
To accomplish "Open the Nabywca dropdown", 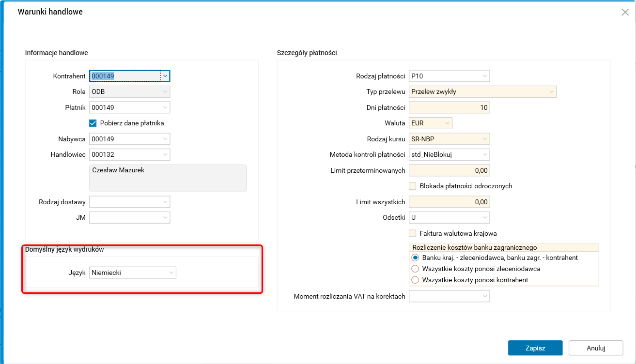I will tap(165, 138).
